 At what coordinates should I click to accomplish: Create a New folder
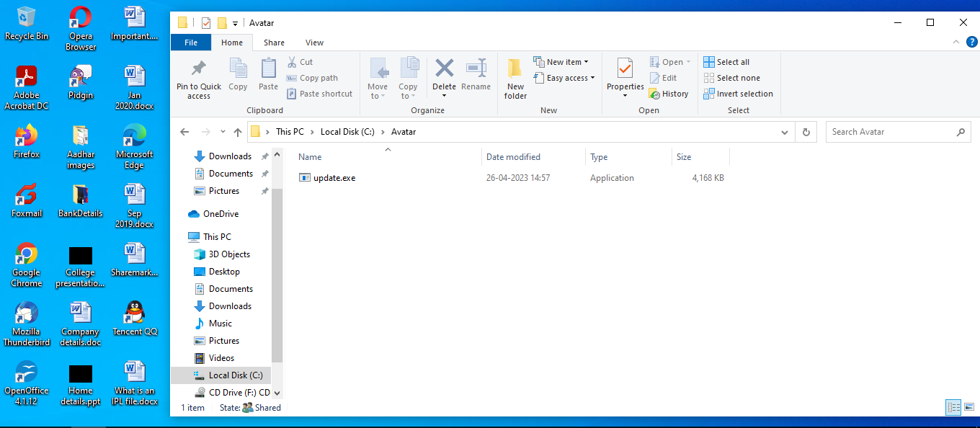tap(514, 77)
